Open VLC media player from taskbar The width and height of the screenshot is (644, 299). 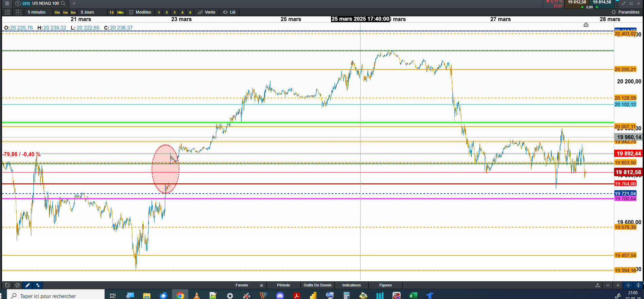(x=197, y=296)
